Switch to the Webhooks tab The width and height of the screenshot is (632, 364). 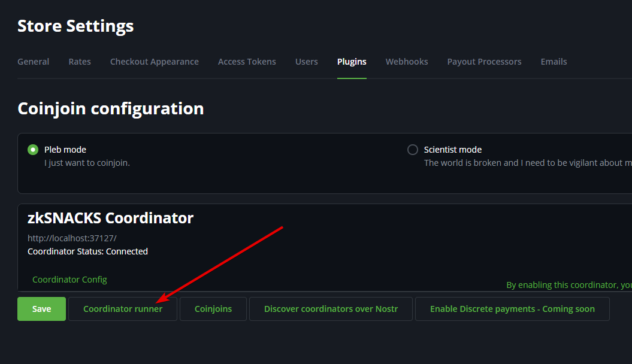click(x=407, y=62)
